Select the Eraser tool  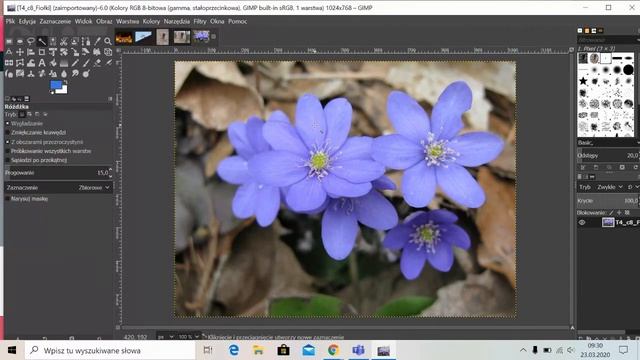(97, 63)
